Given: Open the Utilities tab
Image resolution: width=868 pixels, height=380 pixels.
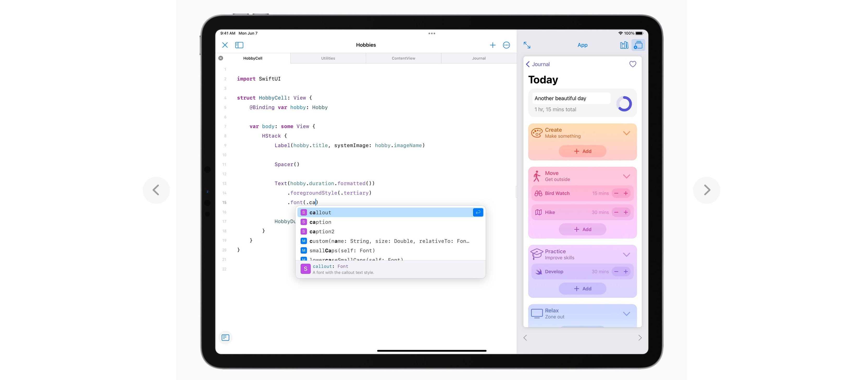Looking at the screenshot, I should (x=328, y=58).
